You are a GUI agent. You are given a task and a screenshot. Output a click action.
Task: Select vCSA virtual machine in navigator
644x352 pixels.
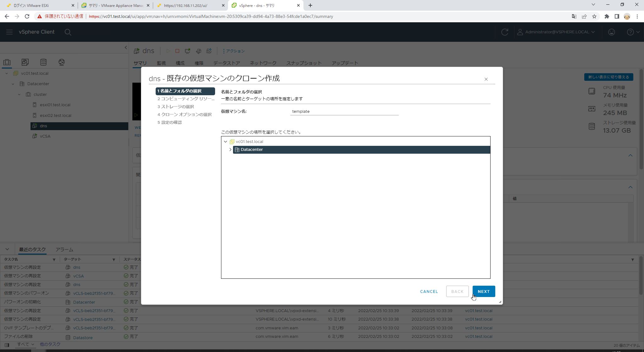pyautogui.click(x=45, y=136)
